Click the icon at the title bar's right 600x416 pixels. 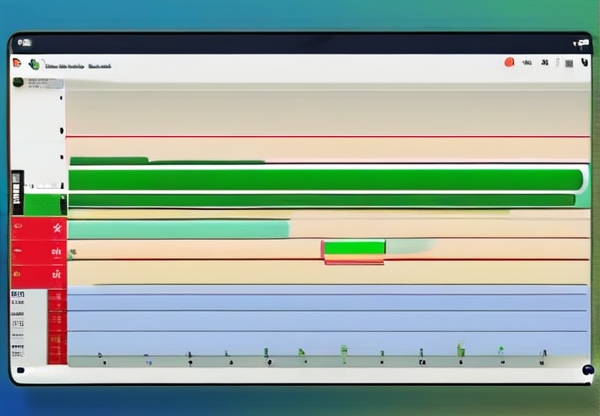(x=581, y=43)
